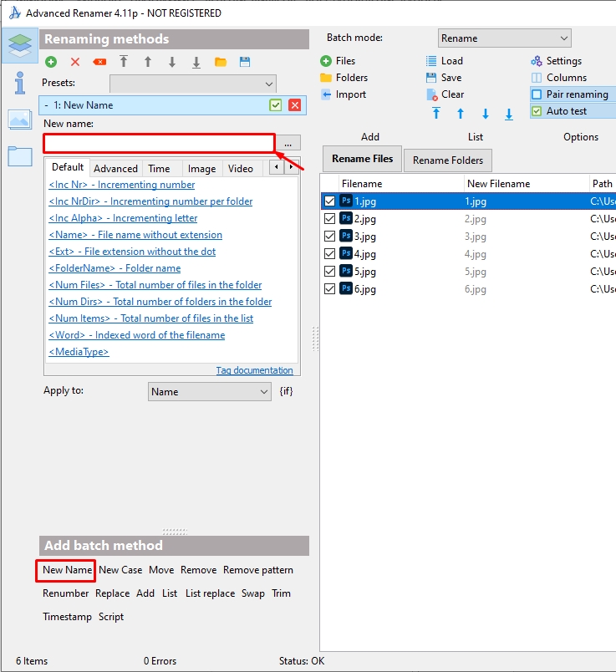Click the red X remove method icon

click(x=75, y=62)
